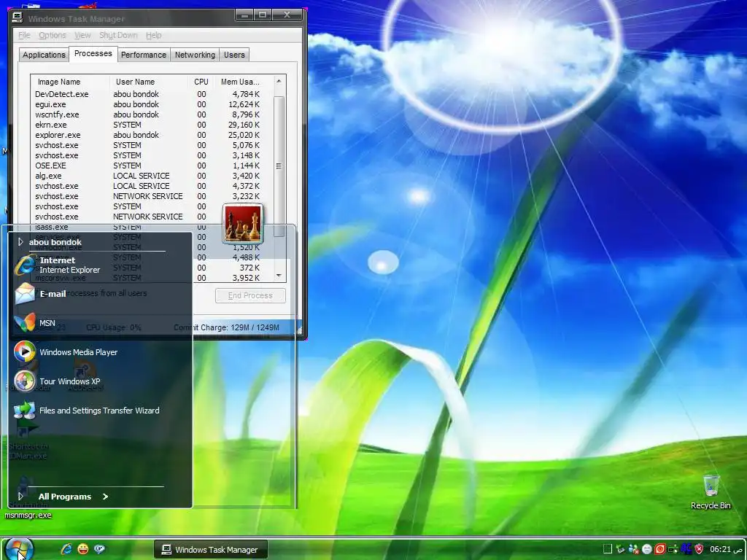Expand the triangle left of All Programs

20,496
